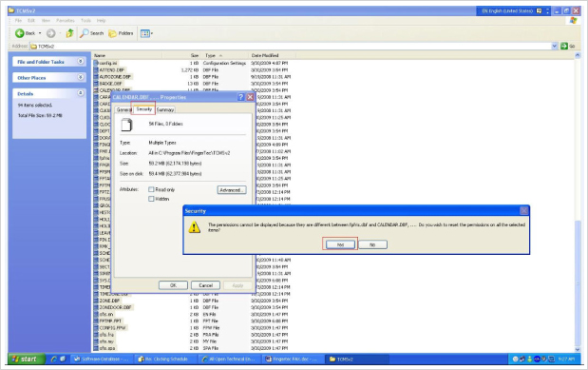Image resolution: width=588 pixels, height=370 pixels.
Task: Click the Forward arrow icon in Explorer toolbar
Action: click(x=50, y=33)
